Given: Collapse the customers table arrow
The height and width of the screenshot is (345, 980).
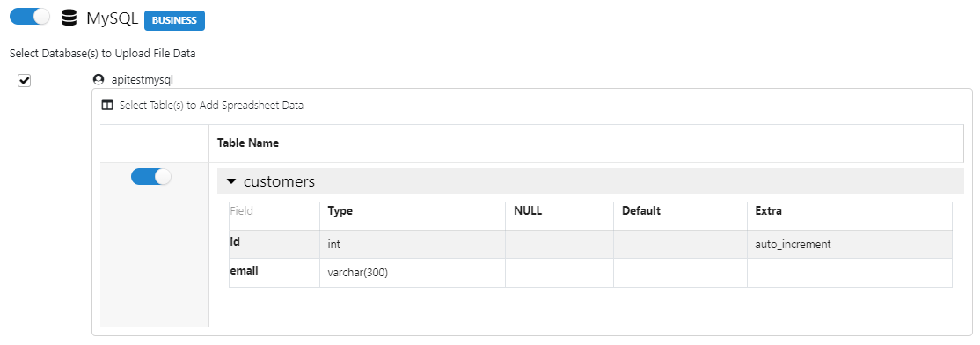Looking at the screenshot, I should [x=231, y=182].
